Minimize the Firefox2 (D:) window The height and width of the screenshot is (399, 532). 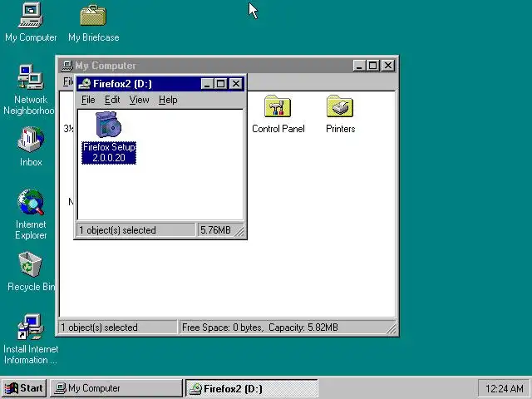(x=207, y=84)
